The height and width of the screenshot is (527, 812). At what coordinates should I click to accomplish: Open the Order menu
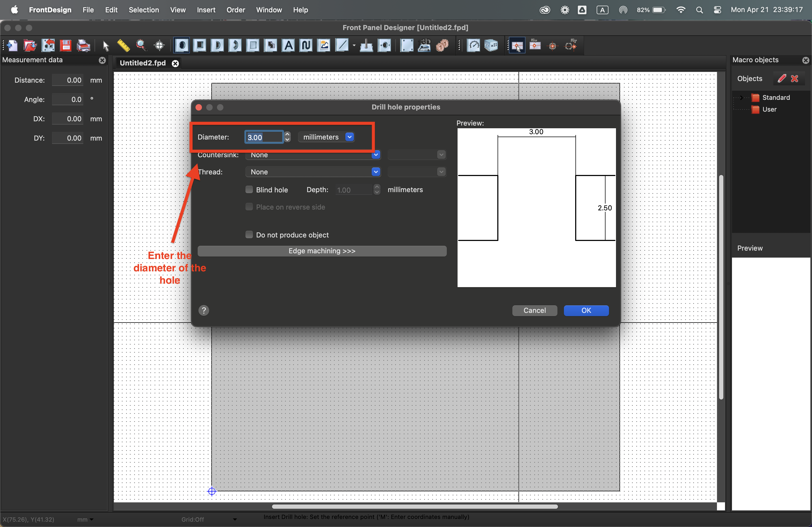pos(236,10)
